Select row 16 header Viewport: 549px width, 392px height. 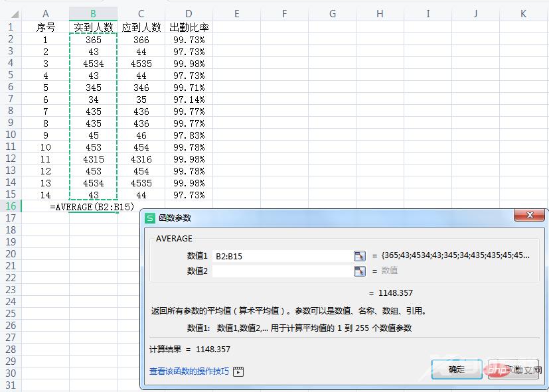11,206
